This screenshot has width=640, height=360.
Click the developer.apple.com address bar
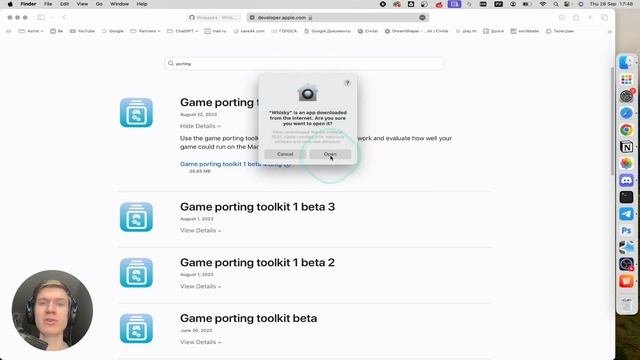(338, 18)
